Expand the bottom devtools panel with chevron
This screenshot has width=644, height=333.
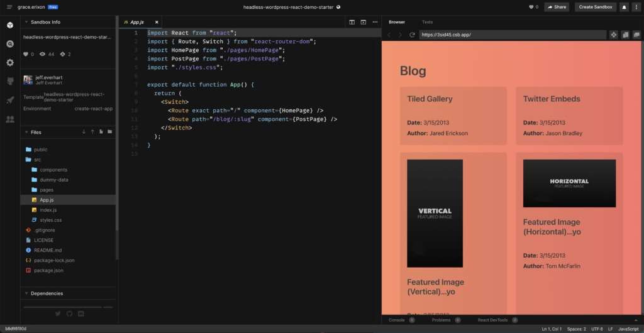tap(636, 320)
